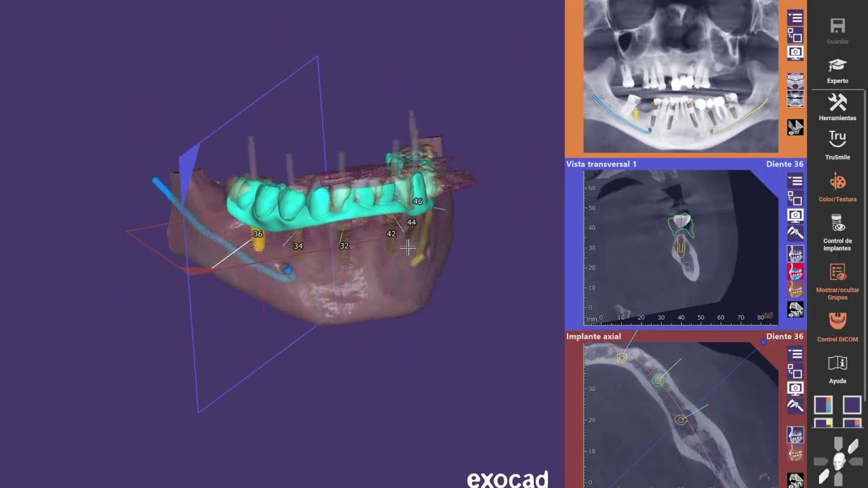Select implant label 34 in 3D view
Screen dimensions: 868x488
tap(298, 246)
